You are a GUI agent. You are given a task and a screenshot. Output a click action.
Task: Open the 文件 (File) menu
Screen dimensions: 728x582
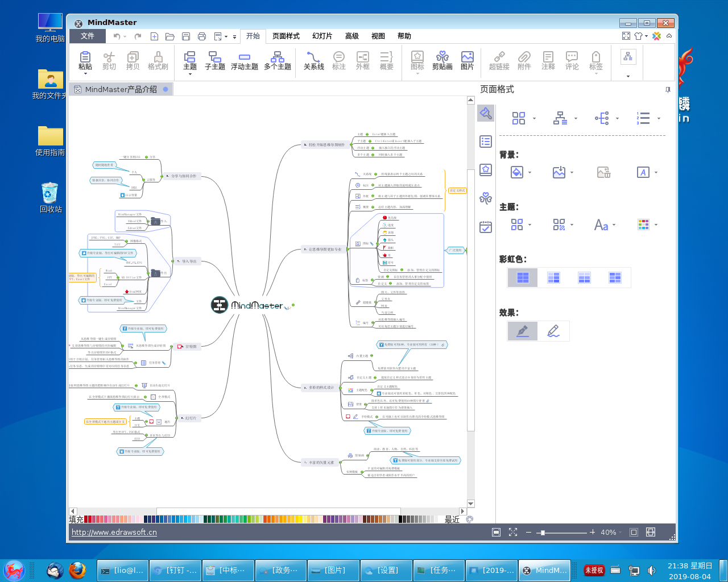pos(88,36)
